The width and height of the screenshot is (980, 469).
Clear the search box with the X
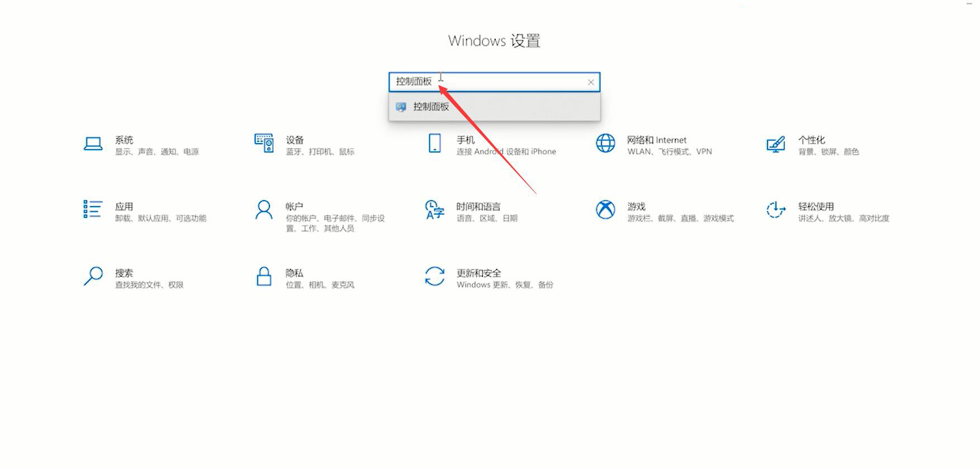[x=591, y=82]
